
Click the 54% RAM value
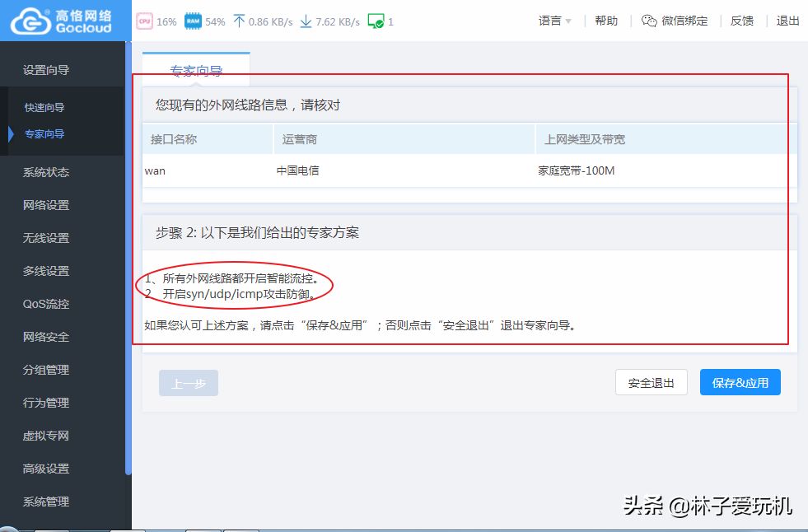(x=216, y=21)
